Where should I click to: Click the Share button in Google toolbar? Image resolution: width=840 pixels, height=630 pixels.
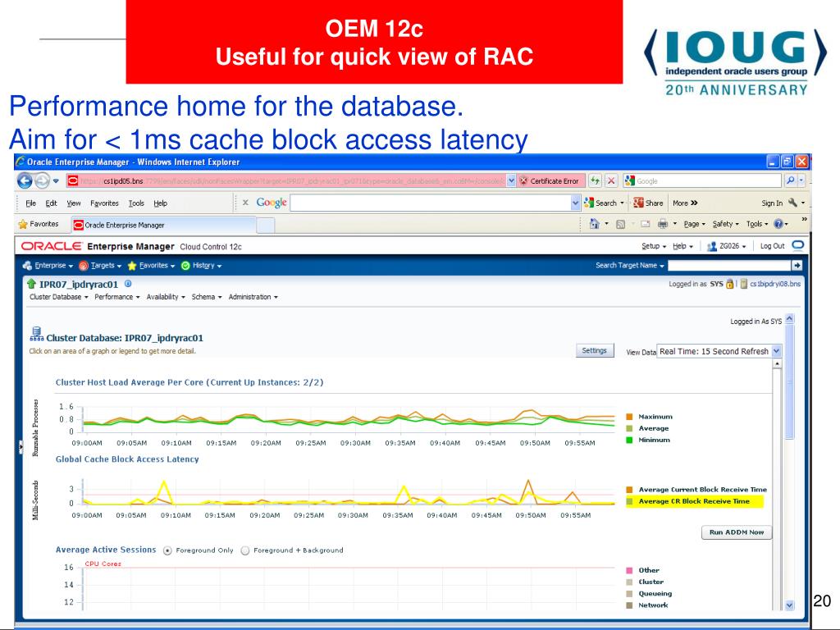click(x=648, y=203)
